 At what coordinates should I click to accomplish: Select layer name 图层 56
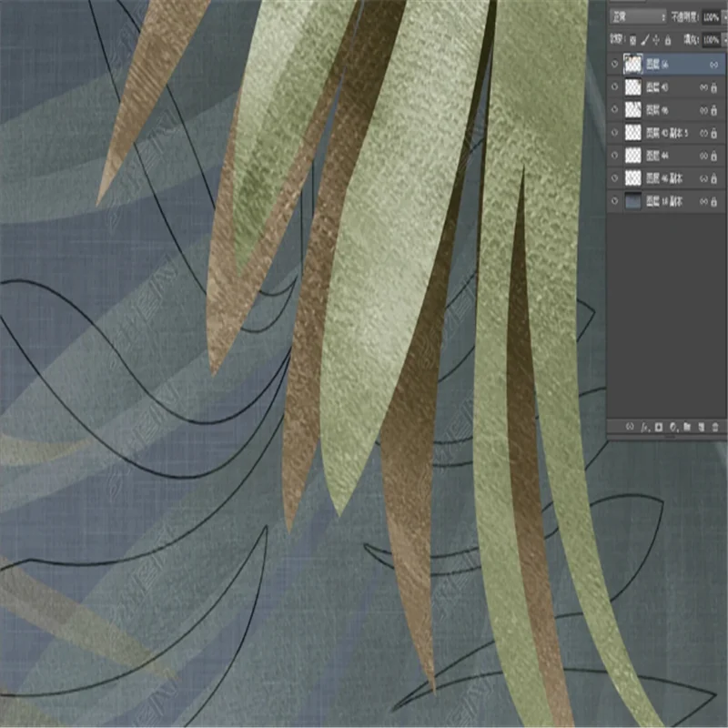657,64
